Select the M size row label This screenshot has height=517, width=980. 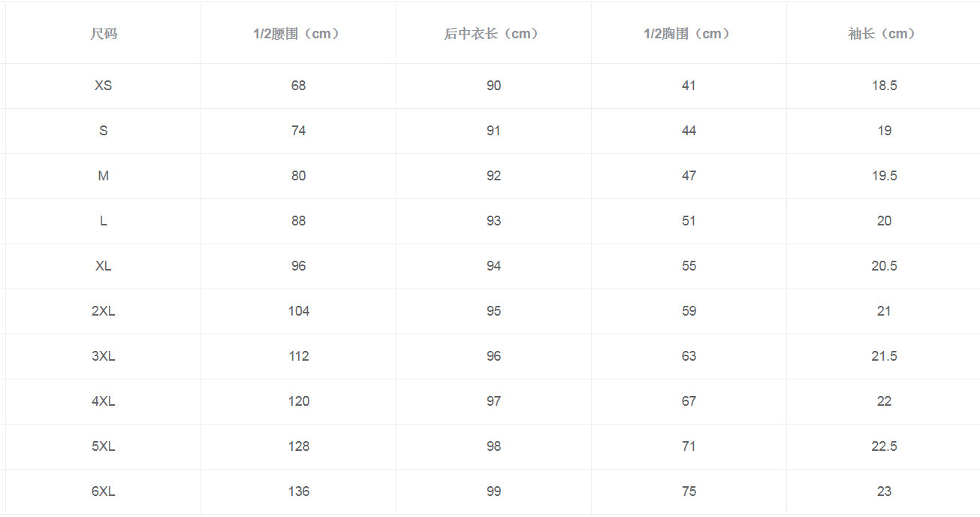coord(104,176)
